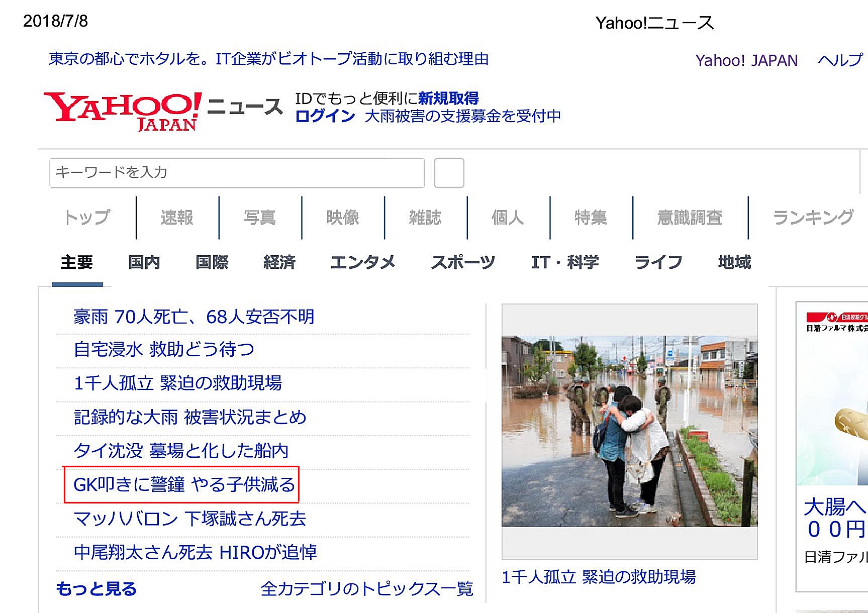Image resolution: width=868 pixels, height=613 pixels.
Task: Open the ヘルプ link at top right
Action: pyautogui.click(x=840, y=60)
